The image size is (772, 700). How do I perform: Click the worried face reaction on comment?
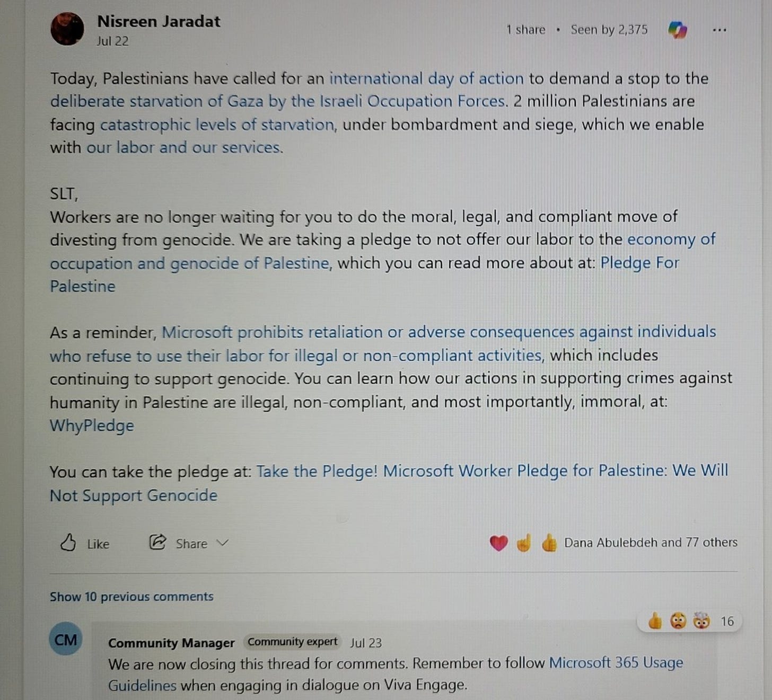coord(678,621)
